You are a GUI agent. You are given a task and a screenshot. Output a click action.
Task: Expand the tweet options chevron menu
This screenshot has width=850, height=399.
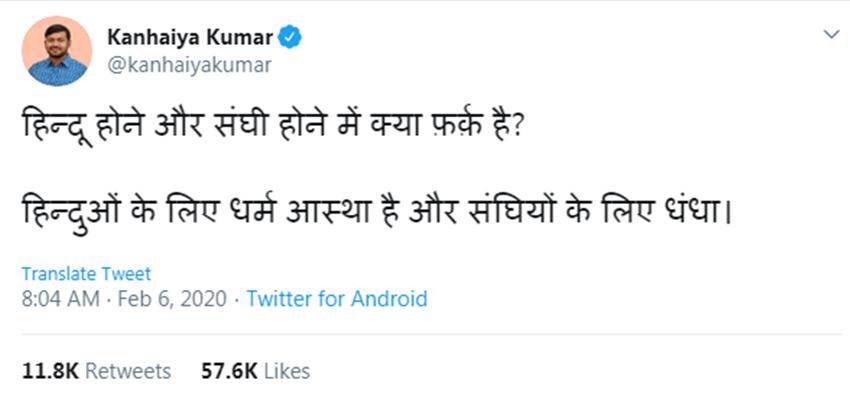click(x=831, y=35)
